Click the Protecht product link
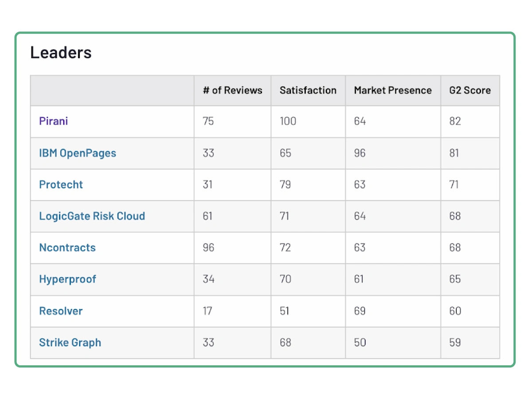 tap(61, 184)
